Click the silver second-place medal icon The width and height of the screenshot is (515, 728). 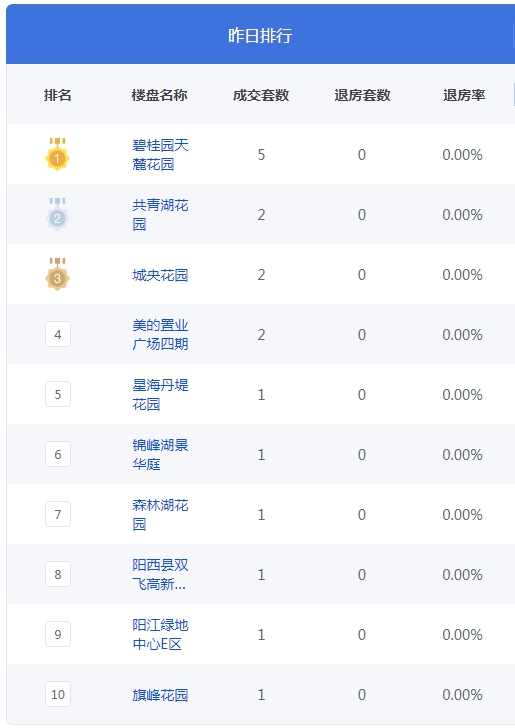(x=57, y=214)
